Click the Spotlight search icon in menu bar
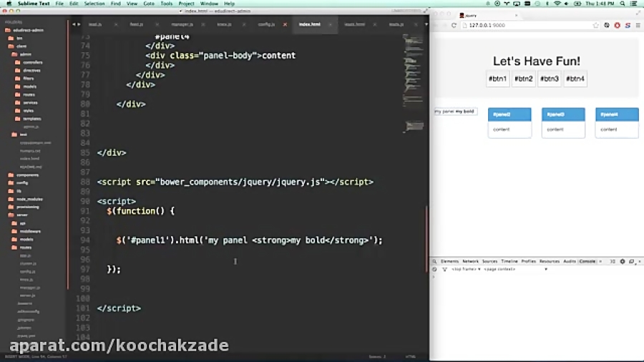This screenshot has width=644, height=362. click(x=623, y=4)
